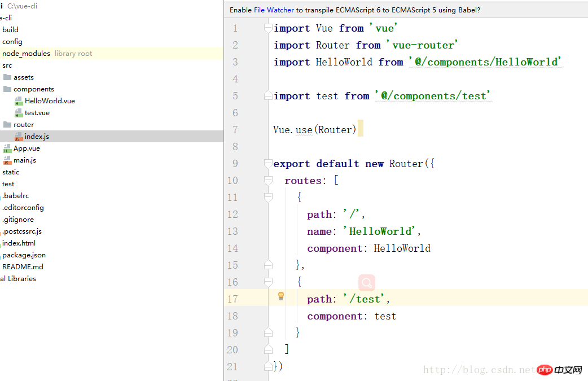Place cursor on Vue.use(Router) statement
Screen dimensions: 588x381
coord(315,130)
